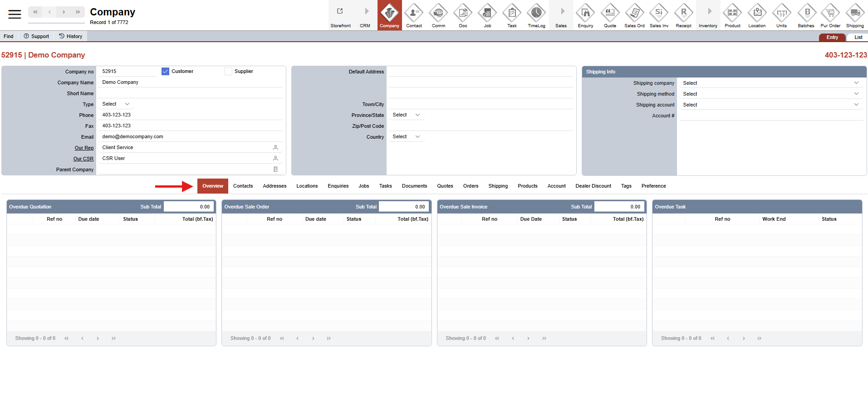Image resolution: width=868 pixels, height=402 pixels.
Task: Click the History button
Action: pos(71,36)
